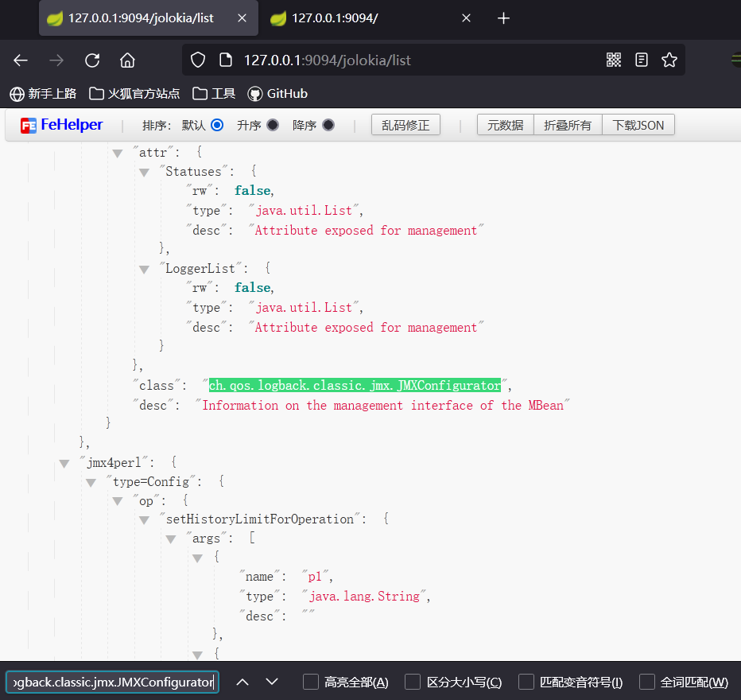741x700 pixels.
Task: Enable 高亮全部 highlight all checkbox
Action: [x=311, y=682]
